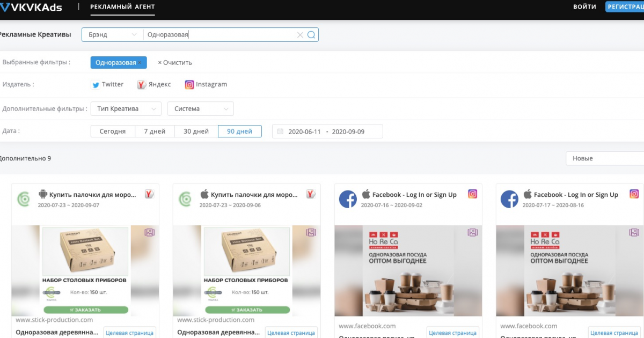The height and width of the screenshot is (338, 644).
Task: Open the Рекламный Агент tab
Action: [122, 7]
